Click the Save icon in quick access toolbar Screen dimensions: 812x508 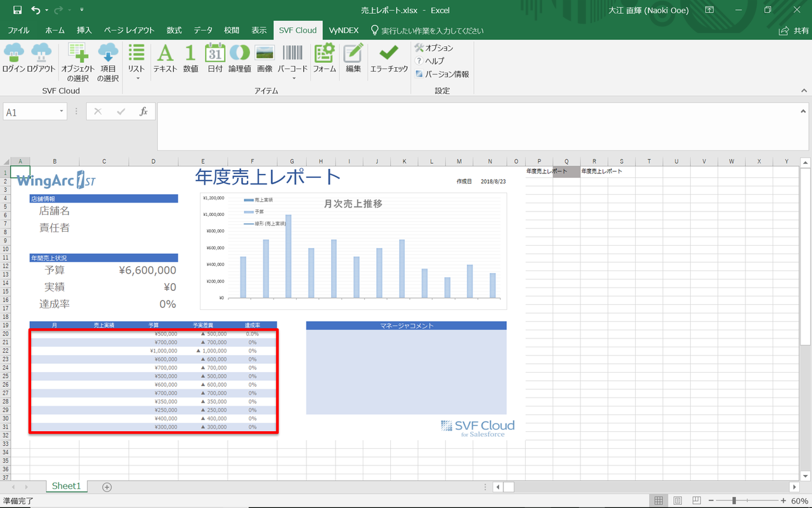pos(17,10)
